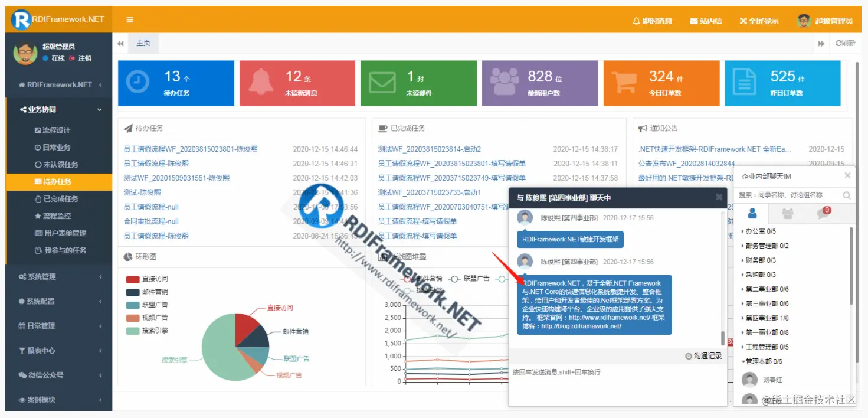Expand the 系统配置 sidebar menu
The height and width of the screenshot is (418, 868).
[x=59, y=301]
